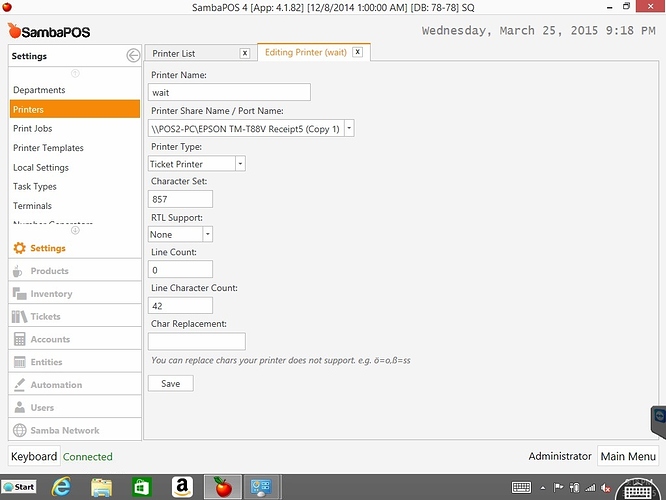
Task: Open Departments settings
Action: pos(75,90)
